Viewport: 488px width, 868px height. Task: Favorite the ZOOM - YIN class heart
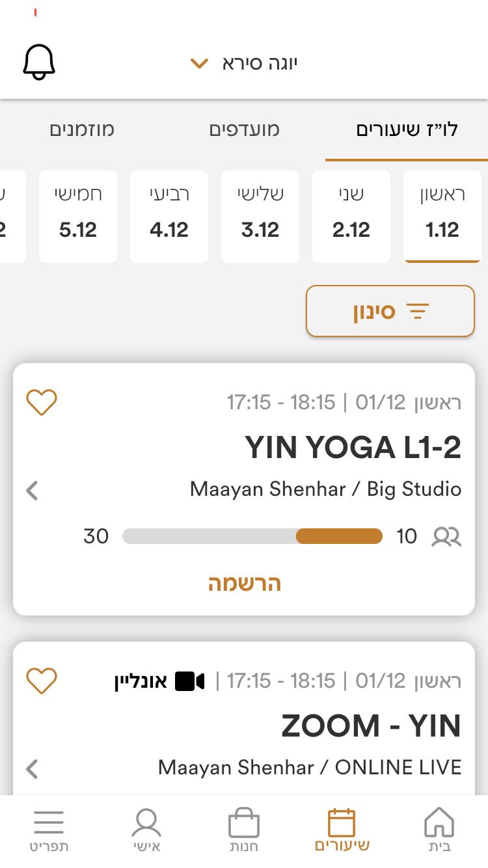tap(42, 681)
